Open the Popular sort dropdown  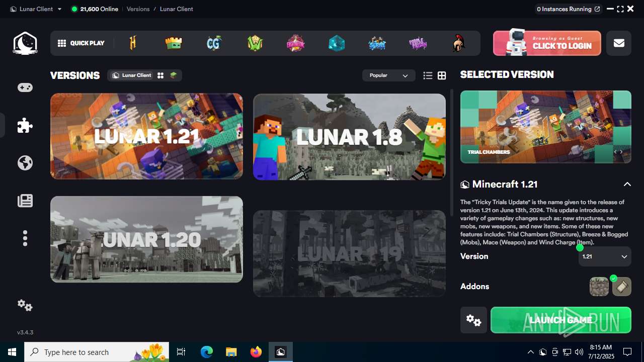[388, 75]
